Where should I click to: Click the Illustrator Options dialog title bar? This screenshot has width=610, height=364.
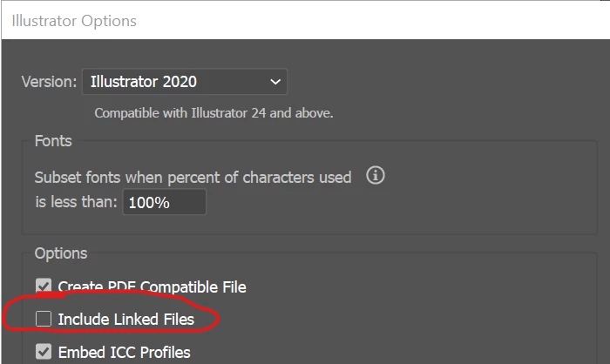(x=305, y=20)
